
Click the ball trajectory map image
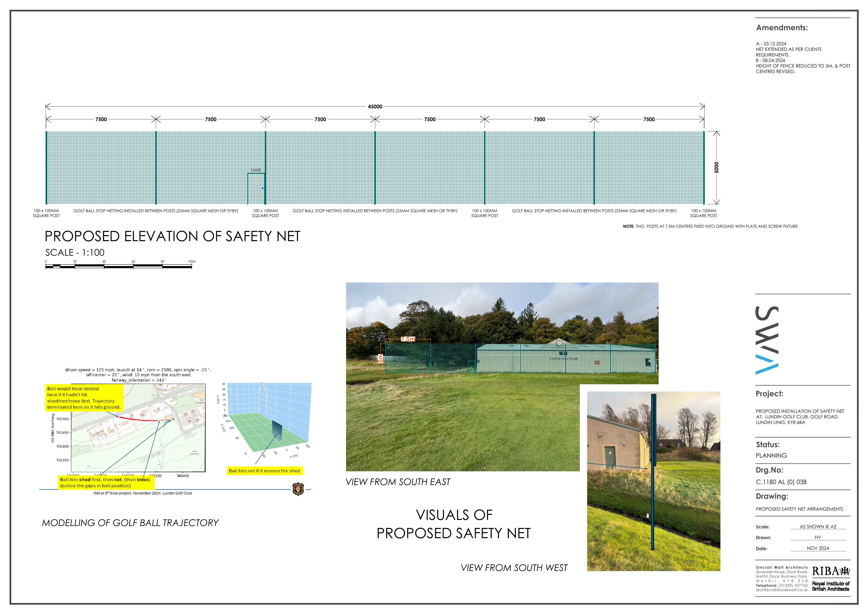click(138, 428)
